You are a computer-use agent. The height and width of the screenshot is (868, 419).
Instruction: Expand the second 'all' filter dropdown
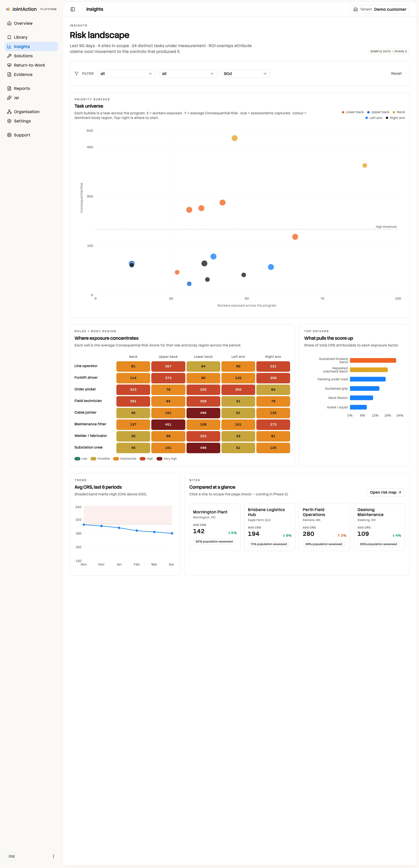188,73
